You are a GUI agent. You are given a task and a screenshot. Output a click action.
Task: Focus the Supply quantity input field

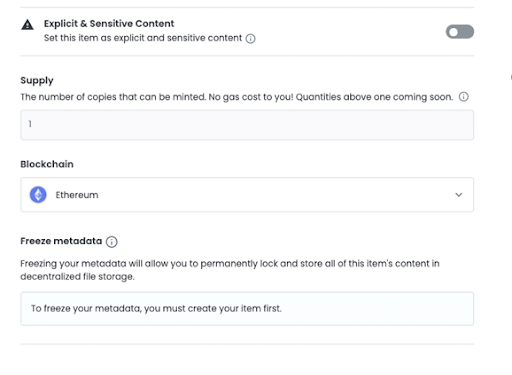pos(247,125)
